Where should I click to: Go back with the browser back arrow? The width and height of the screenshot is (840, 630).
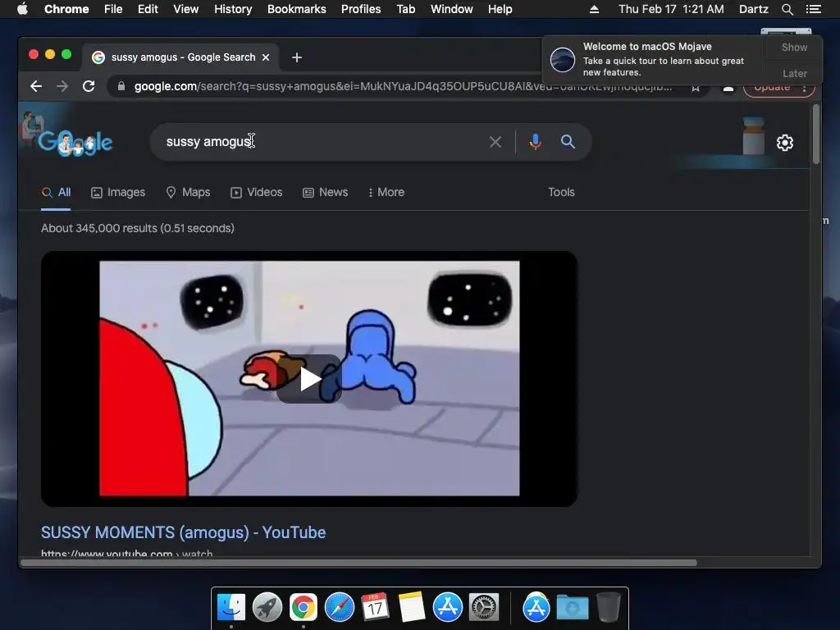point(36,86)
